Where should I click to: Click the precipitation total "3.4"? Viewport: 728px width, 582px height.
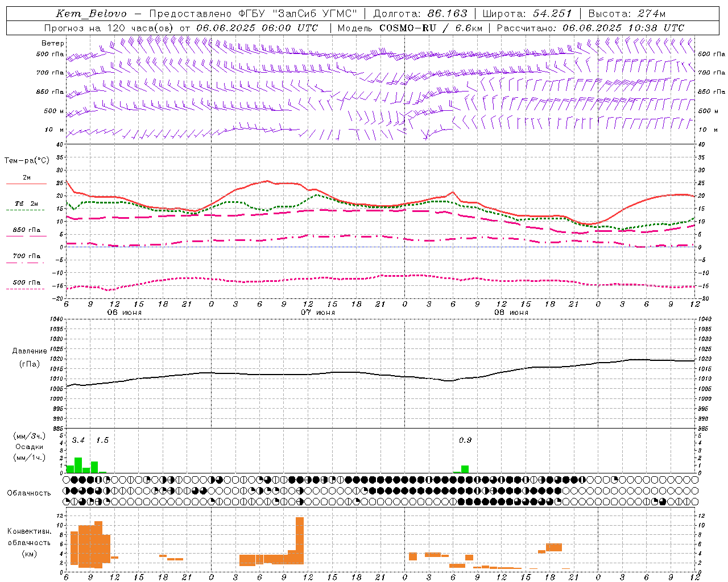pos(78,440)
